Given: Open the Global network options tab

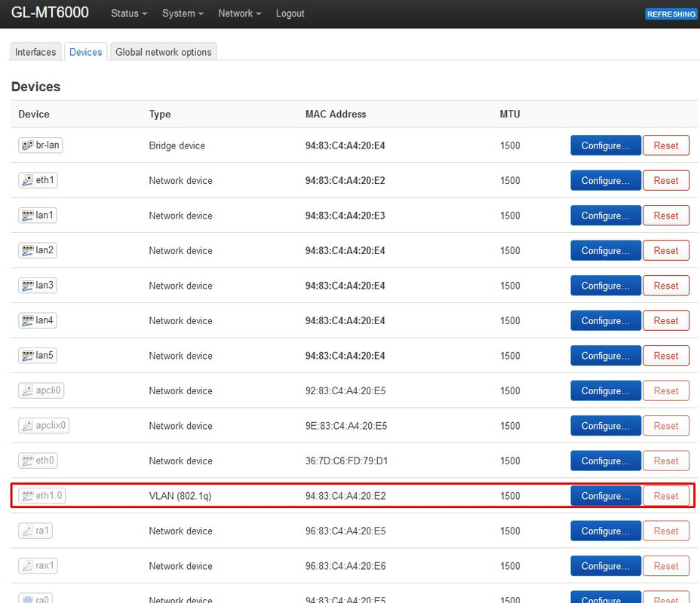Looking at the screenshot, I should pyautogui.click(x=164, y=52).
